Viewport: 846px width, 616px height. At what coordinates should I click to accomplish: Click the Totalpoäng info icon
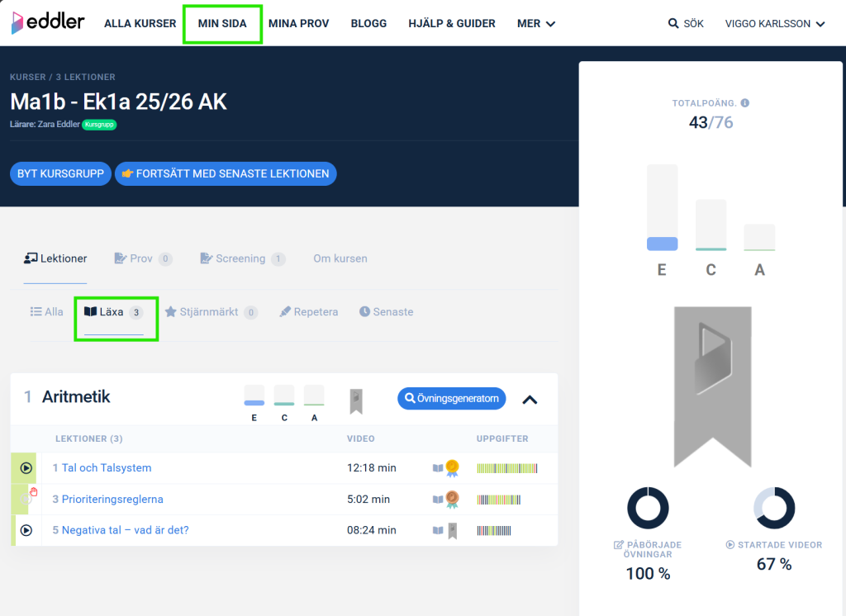click(x=745, y=103)
